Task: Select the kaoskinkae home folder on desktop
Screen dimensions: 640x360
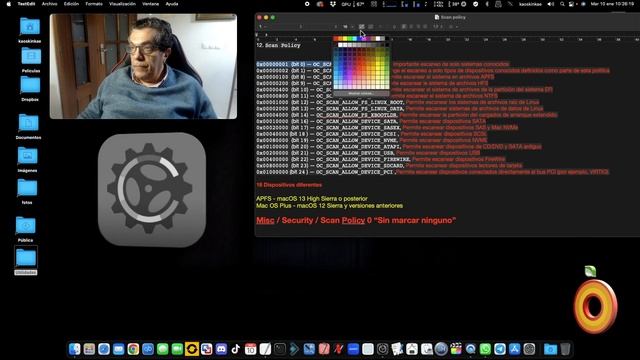Action: click(30, 27)
